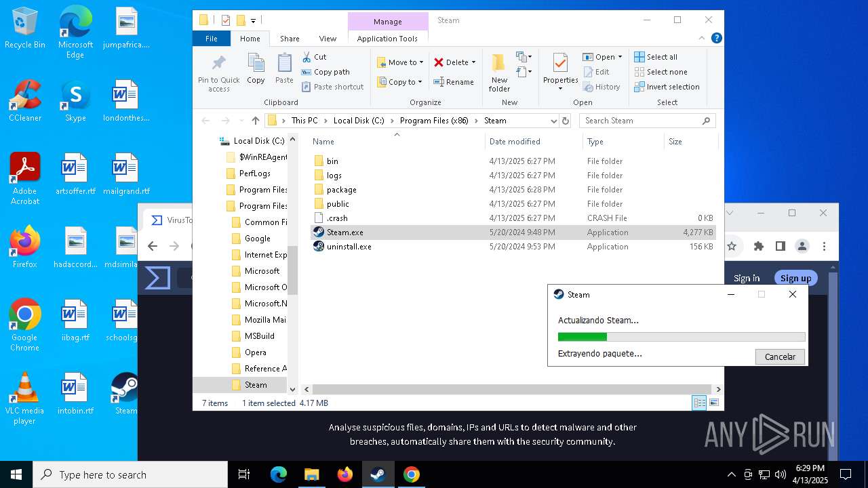Open Delete dropdown arrow

click(x=473, y=62)
